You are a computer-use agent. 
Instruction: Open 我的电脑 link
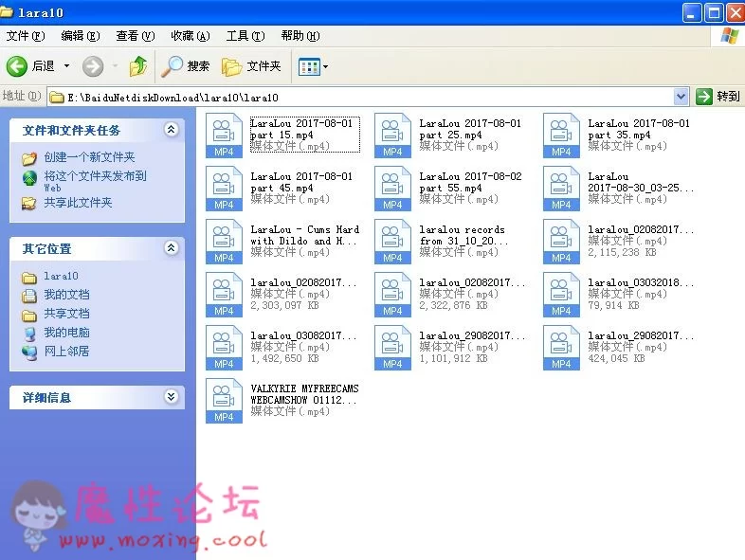(x=66, y=333)
